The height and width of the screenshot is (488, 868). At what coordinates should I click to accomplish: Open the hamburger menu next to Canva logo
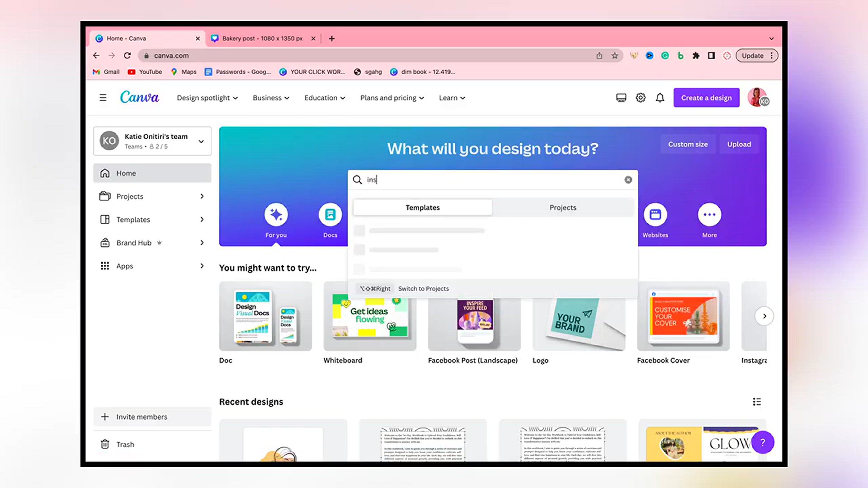coord(103,98)
